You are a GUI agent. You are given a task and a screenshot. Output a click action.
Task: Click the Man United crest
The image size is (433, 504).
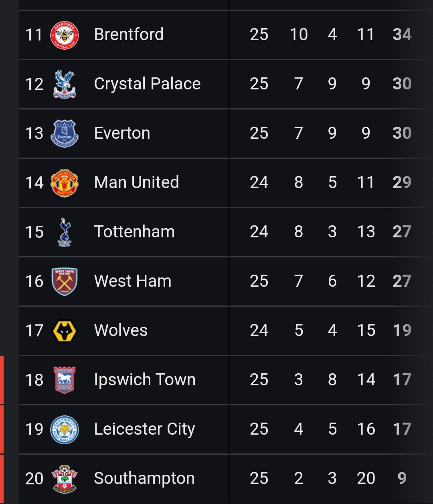pos(65,183)
